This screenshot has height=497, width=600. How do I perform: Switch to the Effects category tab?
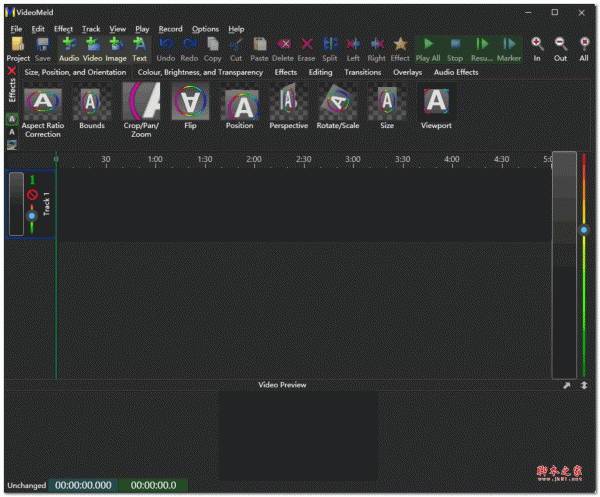coord(286,72)
